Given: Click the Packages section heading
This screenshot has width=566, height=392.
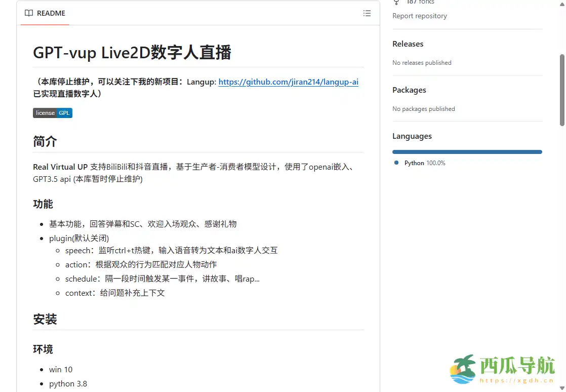Looking at the screenshot, I should 409,90.
